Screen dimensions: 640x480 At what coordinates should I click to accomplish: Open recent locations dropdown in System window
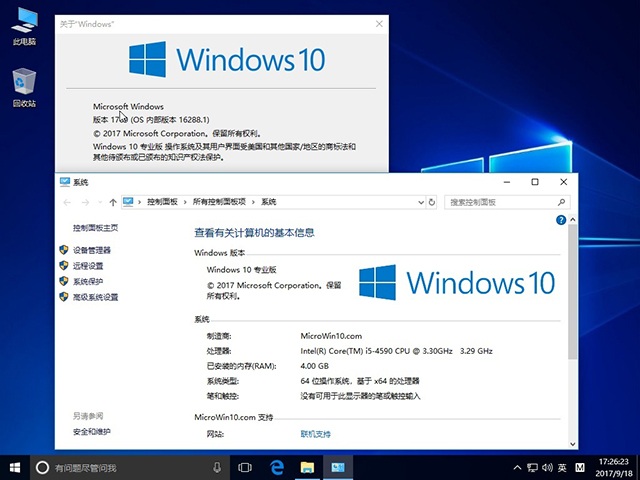pos(100,202)
